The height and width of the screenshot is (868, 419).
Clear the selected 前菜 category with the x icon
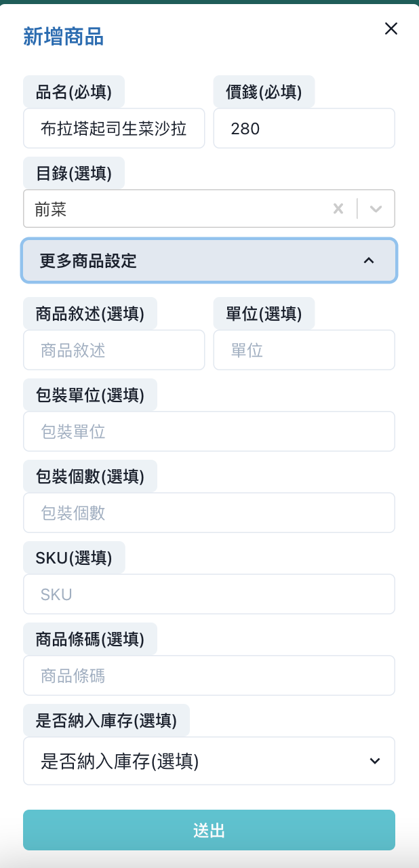coord(338,209)
